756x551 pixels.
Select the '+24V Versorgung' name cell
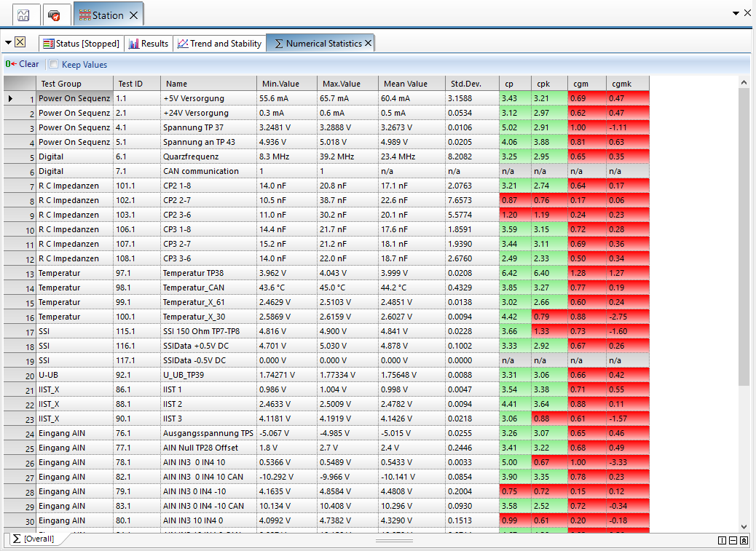point(208,113)
